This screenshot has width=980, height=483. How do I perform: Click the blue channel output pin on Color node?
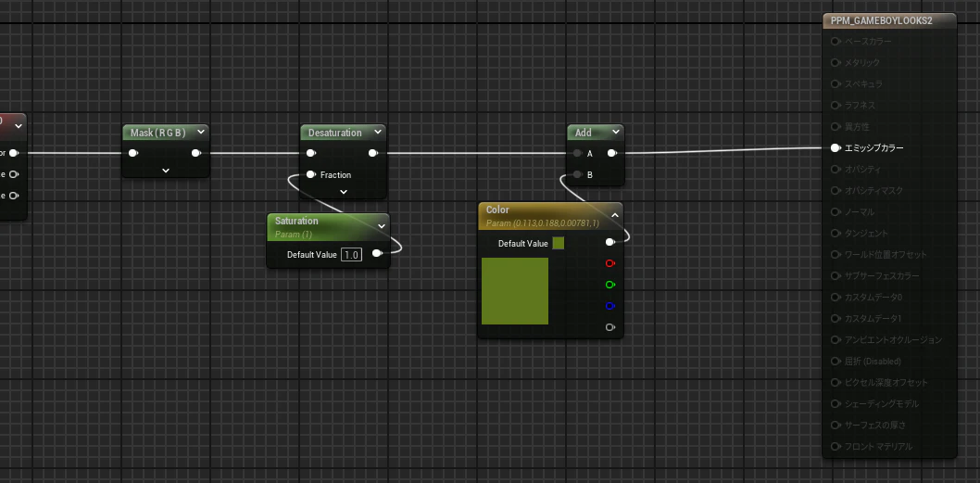(610, 306)
